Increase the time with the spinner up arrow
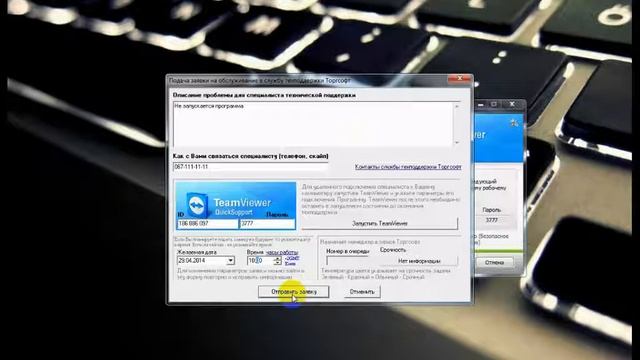Viewport: 640px width, 360px height. [x=278, y=258]
